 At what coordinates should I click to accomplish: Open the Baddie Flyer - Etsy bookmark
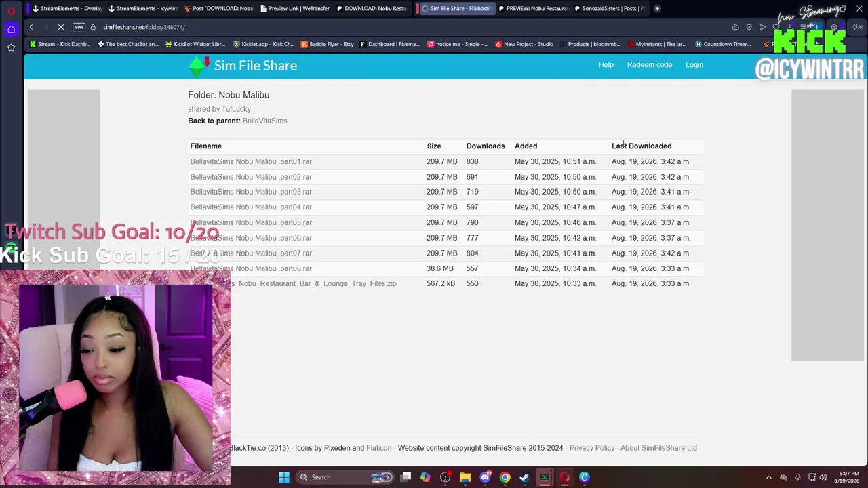point(327,45)
